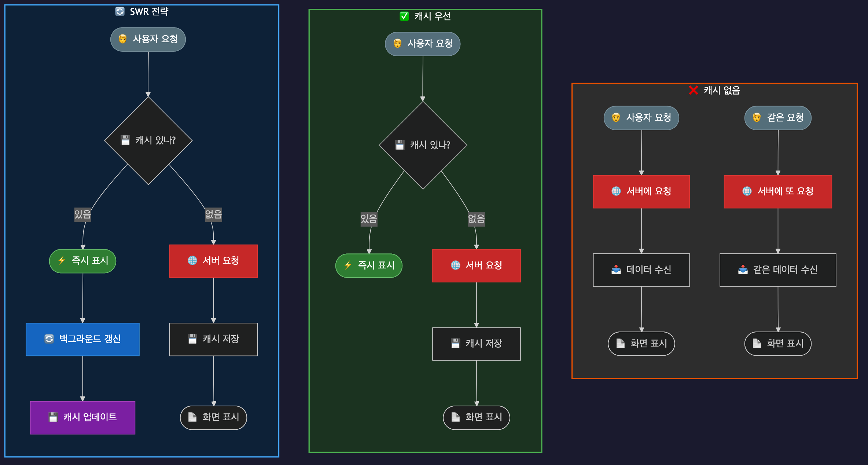Click the red 서버에 요청 box
The height and width of the screenshot is (465, 868).
coord(641,191)
